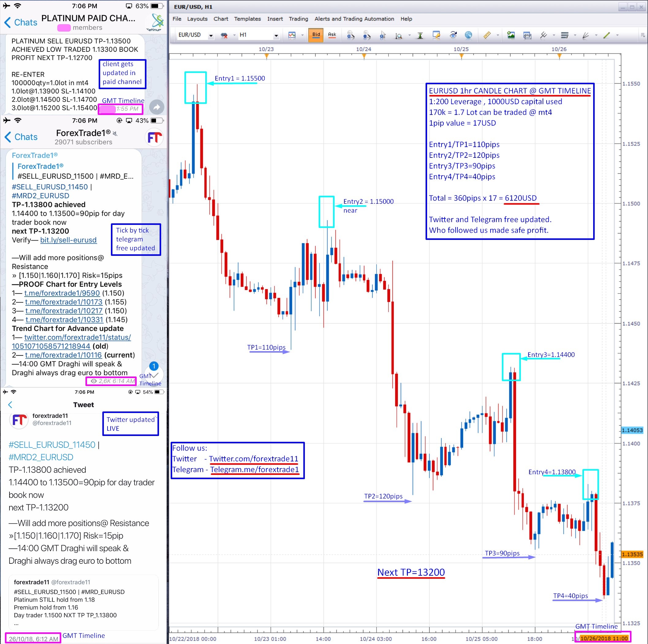Image resolution: width=648 pixels, height=644 pixels.
Task: Open the Layouts menu
Action: click(x=197, y=19)
